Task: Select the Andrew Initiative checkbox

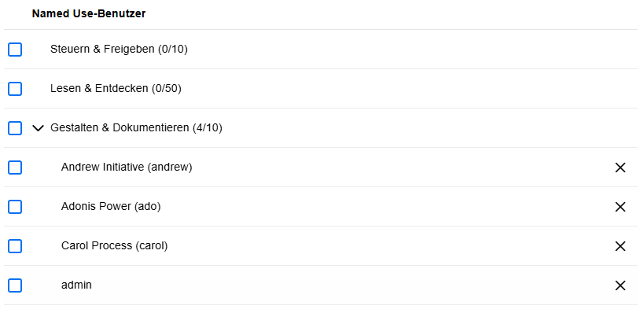Action: pyautogui.click(x=15, y=168)
